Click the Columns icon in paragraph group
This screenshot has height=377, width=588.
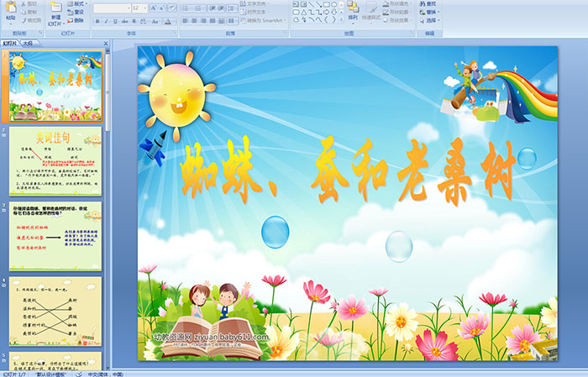click(x=232, y=21)
